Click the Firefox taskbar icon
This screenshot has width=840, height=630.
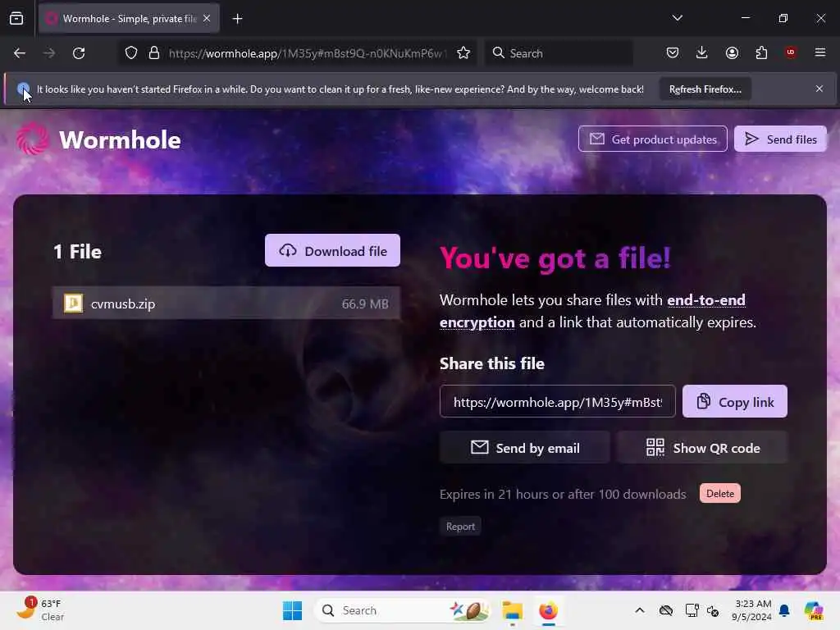coord(548,610)
